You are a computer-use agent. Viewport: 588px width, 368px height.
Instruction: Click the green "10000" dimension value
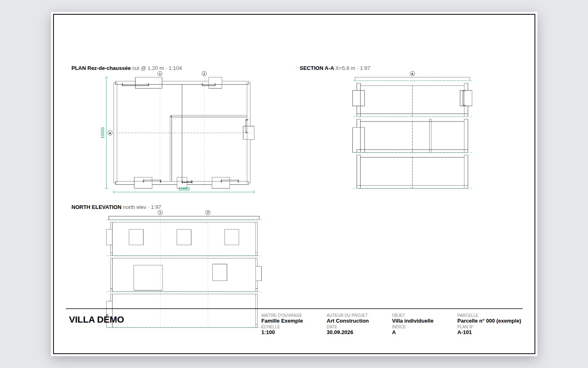click(x=102, y=133)
